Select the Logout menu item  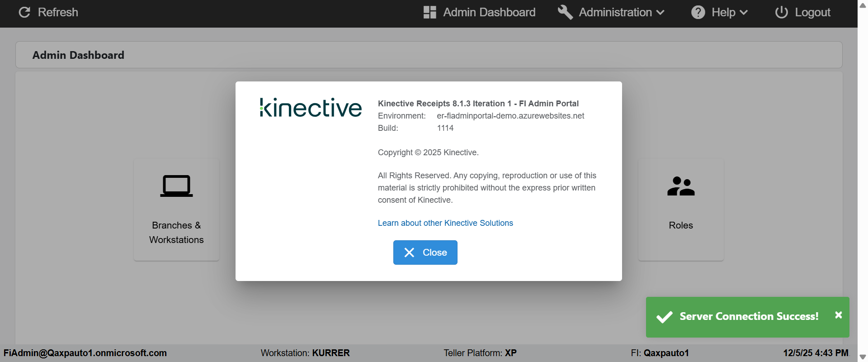tap(803, 12)
